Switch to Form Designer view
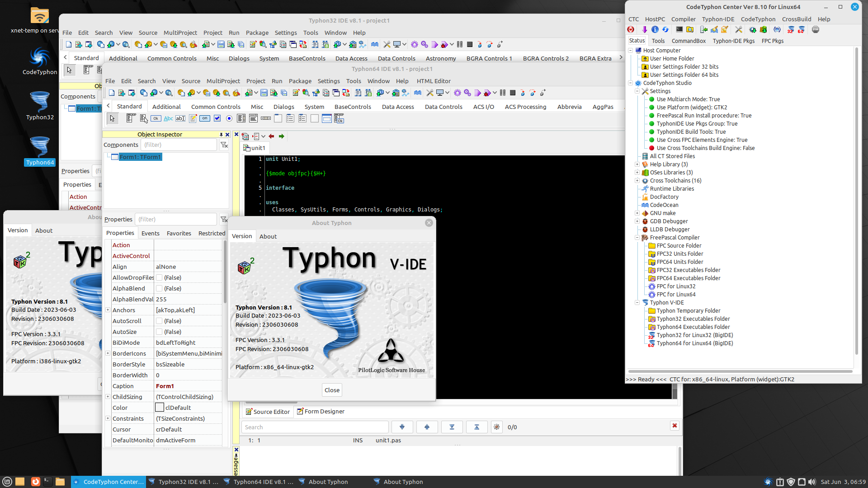Viewport: 868px width, 488px height. [x=321, y=411]
